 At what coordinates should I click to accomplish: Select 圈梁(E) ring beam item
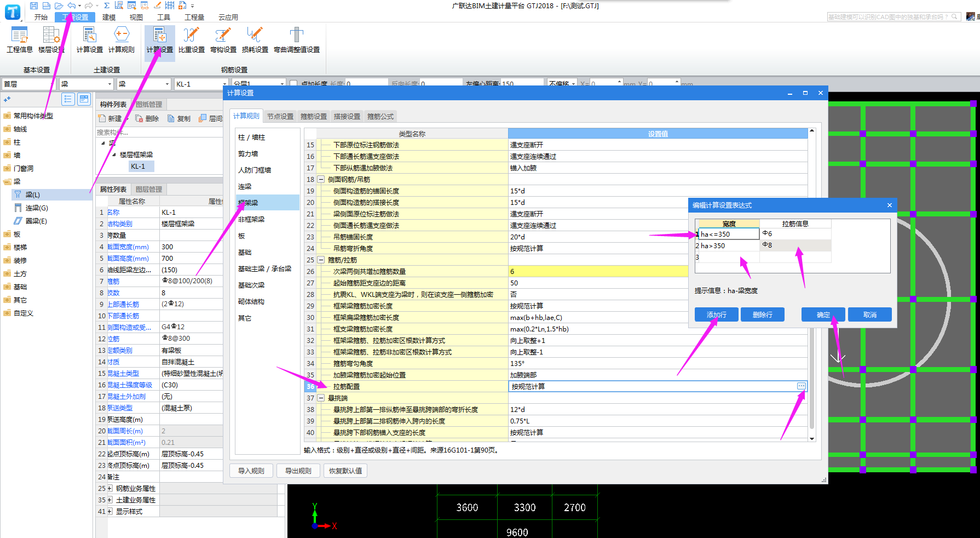click(x=36, y=221)
